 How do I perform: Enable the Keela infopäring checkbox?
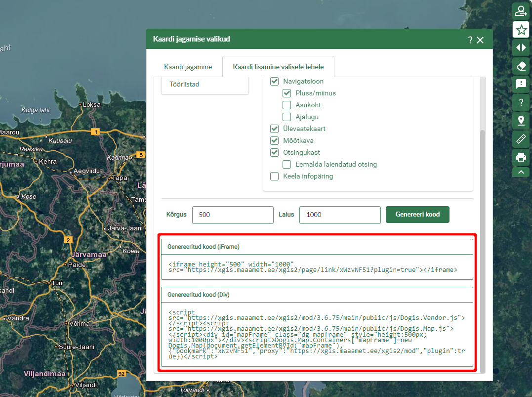point(274,176)
